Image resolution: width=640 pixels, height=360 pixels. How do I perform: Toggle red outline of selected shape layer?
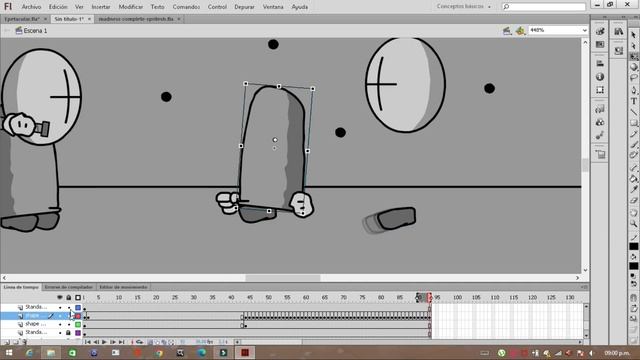coord(78,316)
